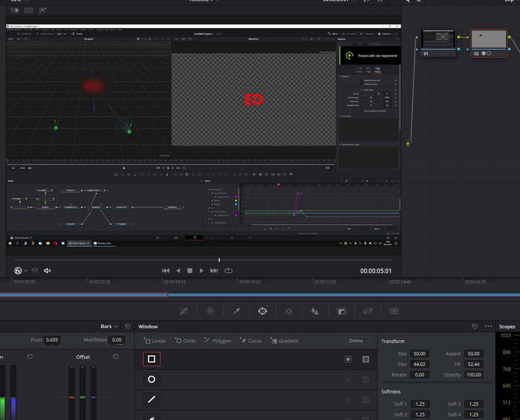This screenshot has width=520, height=420.
Task: Click the Delete window button
Action: point(356,340)
